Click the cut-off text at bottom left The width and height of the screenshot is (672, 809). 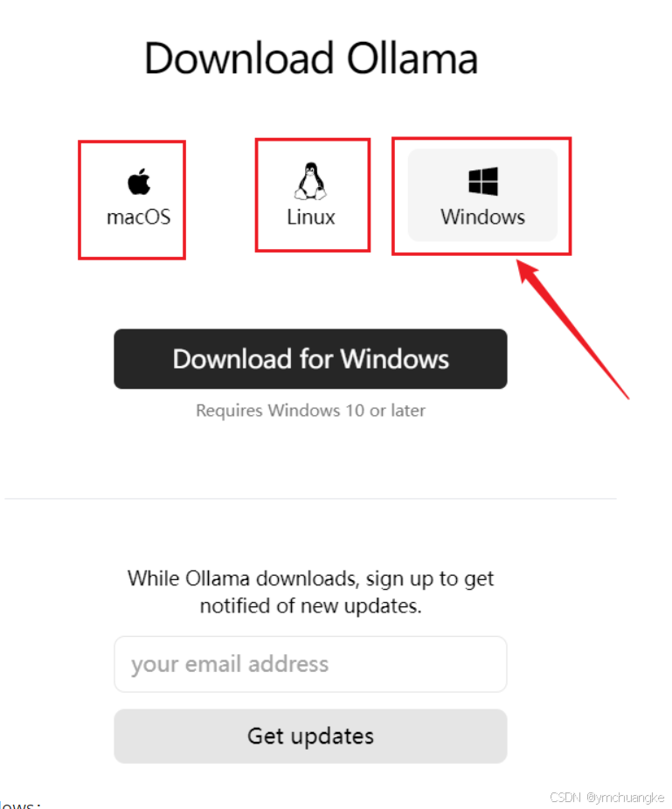pyautogui.click(x=19, y=805)
